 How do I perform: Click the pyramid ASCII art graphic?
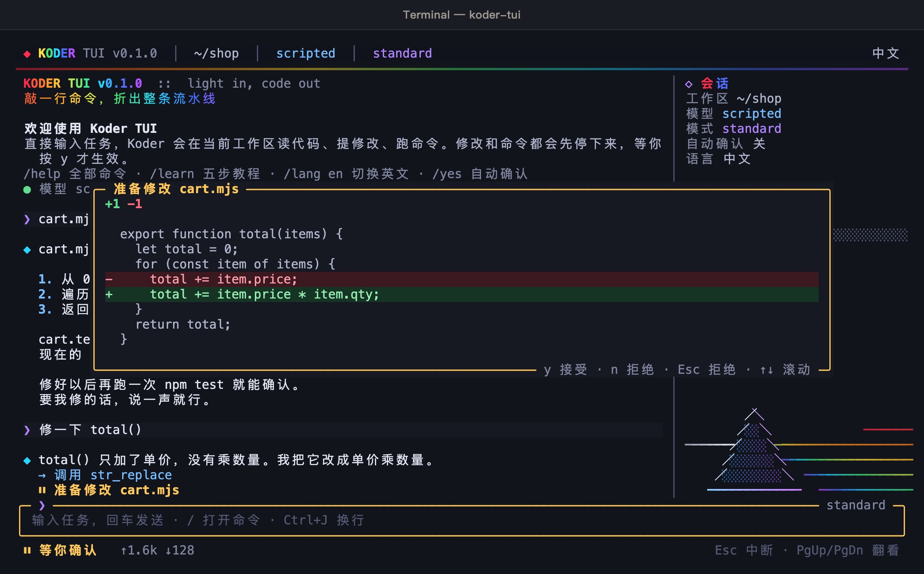[755, 449]
